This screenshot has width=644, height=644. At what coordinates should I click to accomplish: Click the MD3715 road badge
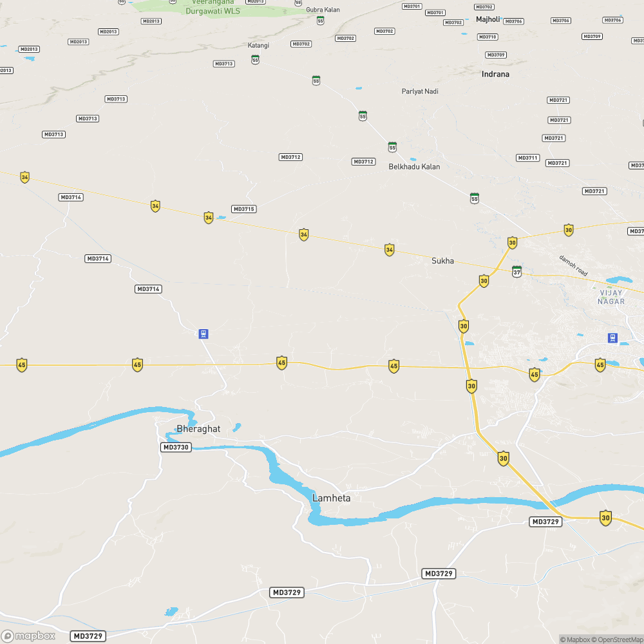[244, 209]
